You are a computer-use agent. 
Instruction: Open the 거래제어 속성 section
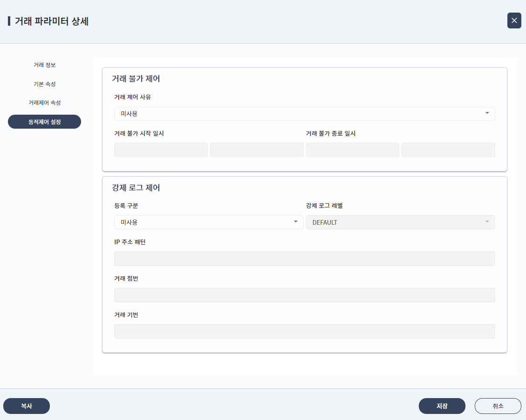click(44, 103)
